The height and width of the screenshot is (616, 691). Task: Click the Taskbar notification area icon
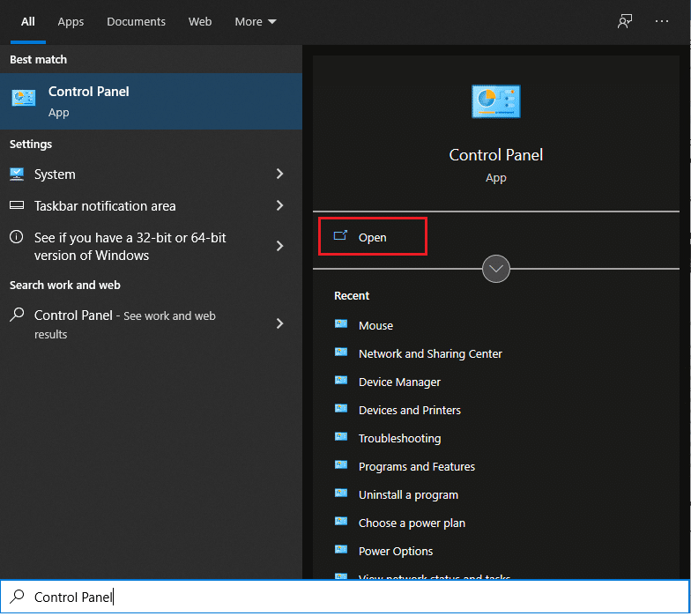17,206
